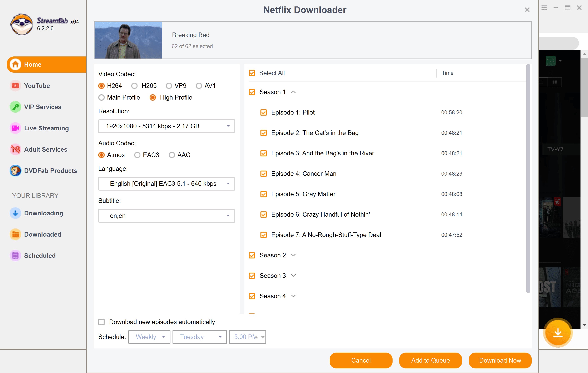This screenshot has width=588, height=373.
Task: Click the Cancel button
Action: tap(361, 360)
